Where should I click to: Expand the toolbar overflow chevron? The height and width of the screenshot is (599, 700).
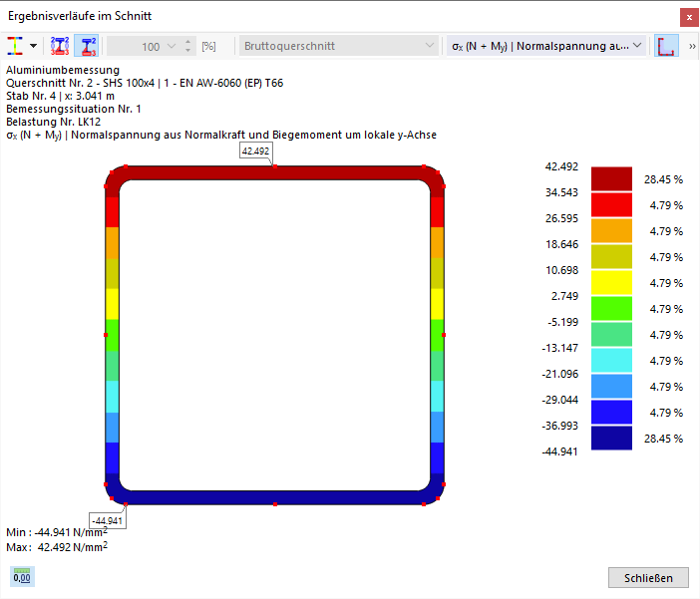(692, 46)
